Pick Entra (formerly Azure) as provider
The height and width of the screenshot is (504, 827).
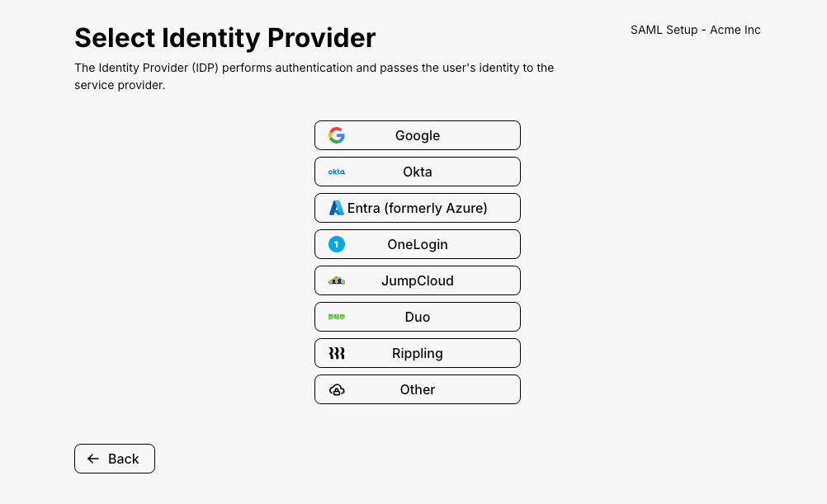coord(418,208)
